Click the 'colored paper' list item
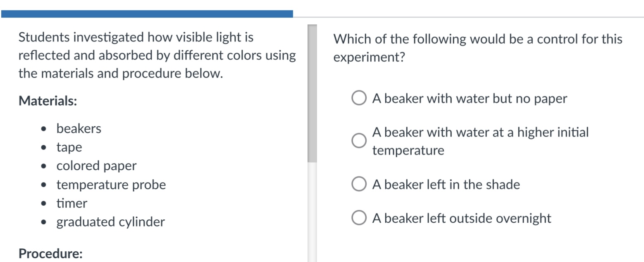This screenshot has width=644, height=262. pos(96,166)
